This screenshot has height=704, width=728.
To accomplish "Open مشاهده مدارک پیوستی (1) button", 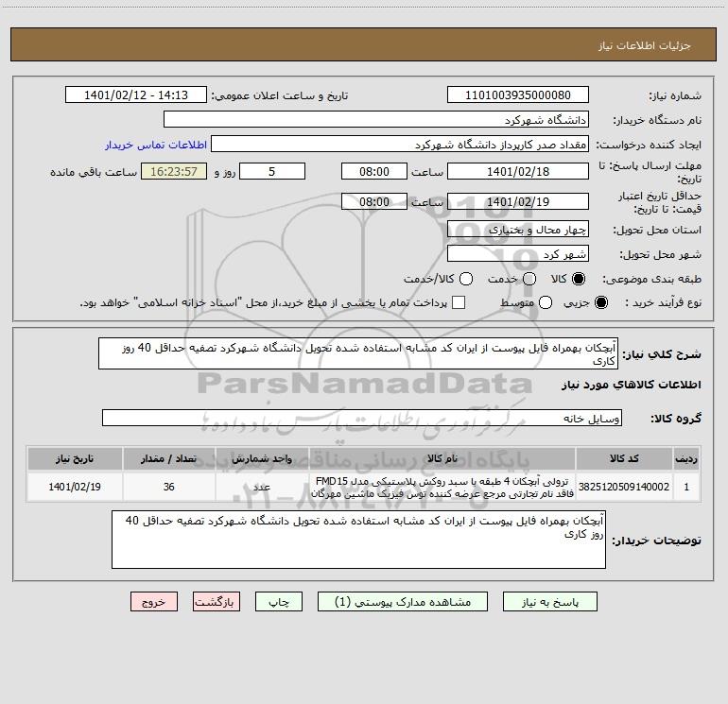I will (403, 602).
